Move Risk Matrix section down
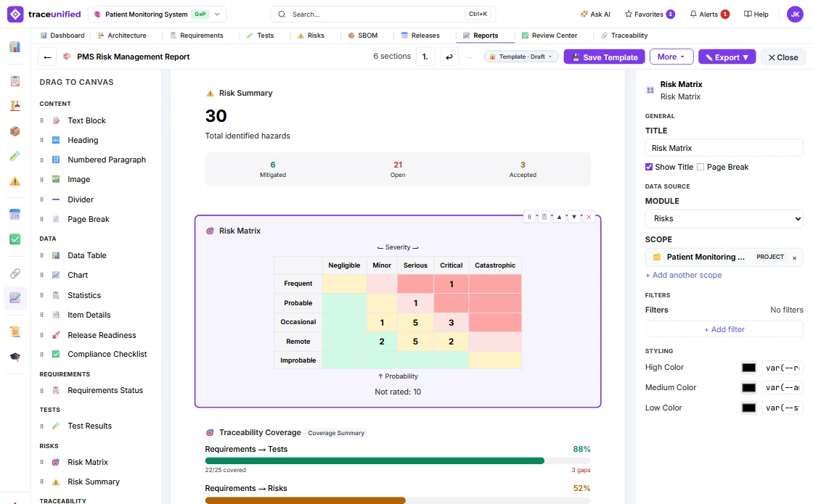 574,217
